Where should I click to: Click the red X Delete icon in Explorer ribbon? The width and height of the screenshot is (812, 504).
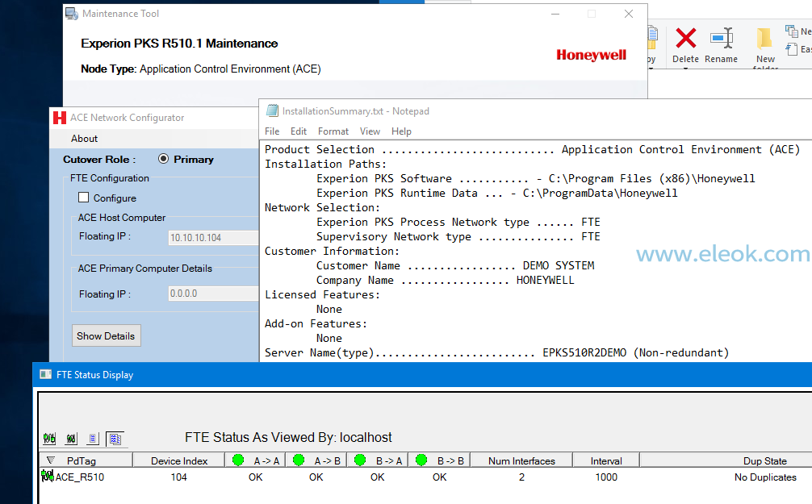tap(685, 38)
